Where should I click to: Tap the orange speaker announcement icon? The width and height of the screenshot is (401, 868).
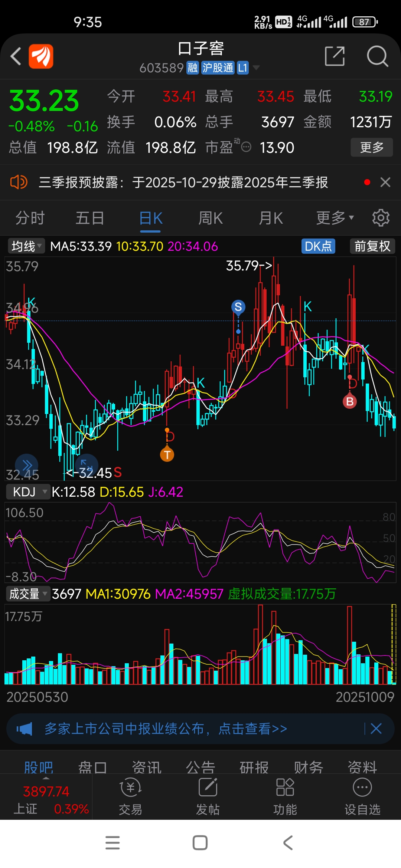[19, 182]
